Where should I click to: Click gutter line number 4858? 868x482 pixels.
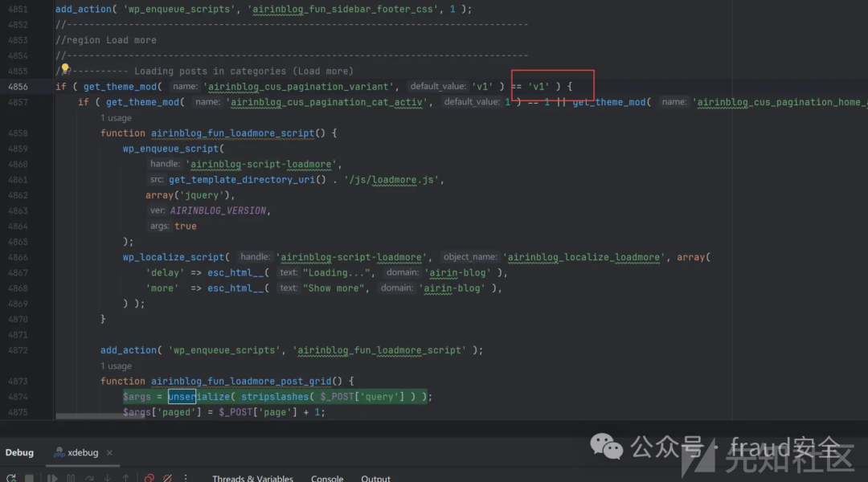[18, 133]
